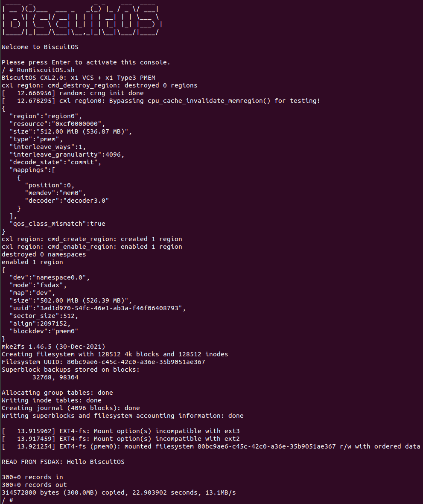The width and height of the screenshot is (423, 504).
Task: Click the memdev value mem0
Action: 70,193
